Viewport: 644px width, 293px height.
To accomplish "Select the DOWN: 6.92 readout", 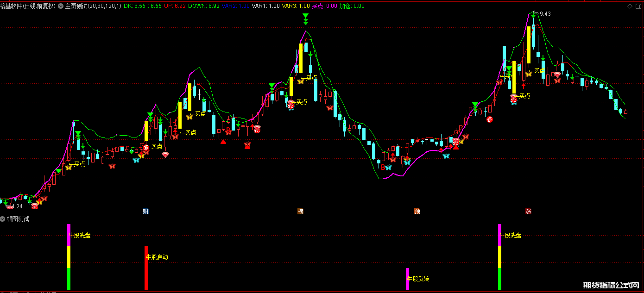I will pos(204,6).
